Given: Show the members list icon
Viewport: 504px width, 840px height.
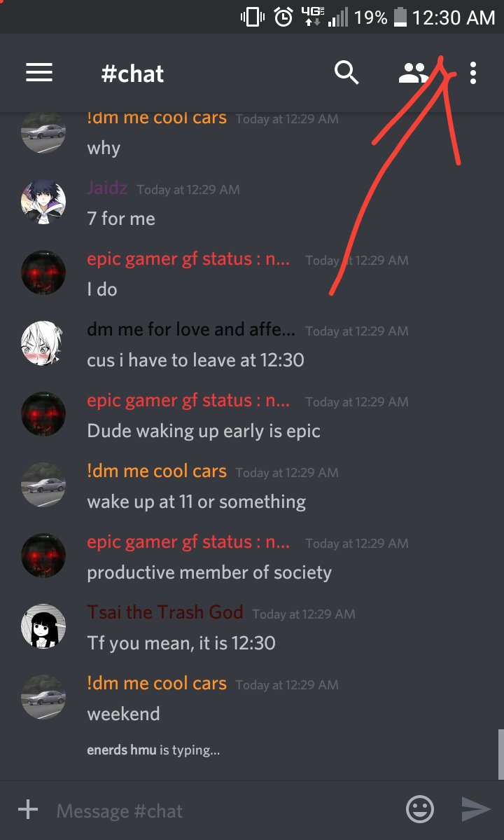Looking at the screenshot, I should tap(413, 73).
